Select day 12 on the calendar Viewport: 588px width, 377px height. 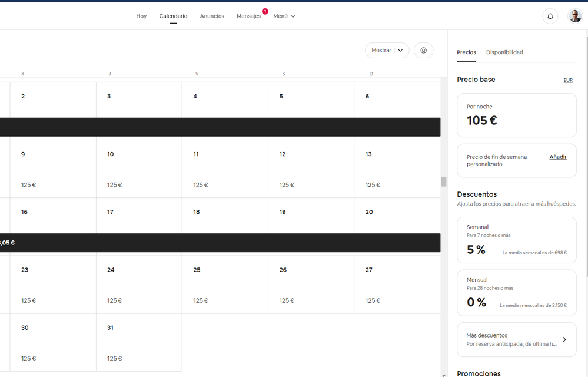click(311, 168)
